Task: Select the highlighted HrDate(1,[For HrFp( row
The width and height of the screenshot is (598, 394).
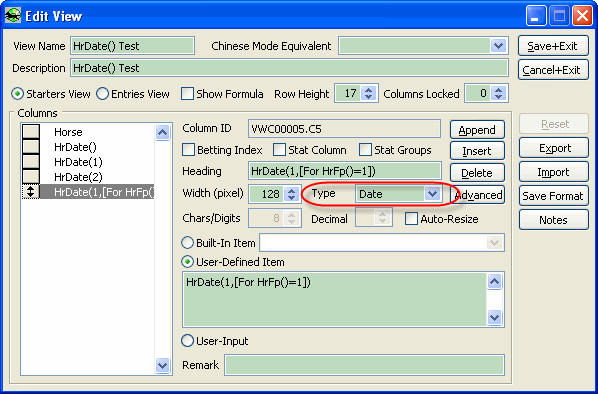Action: [x=97, y=192]
